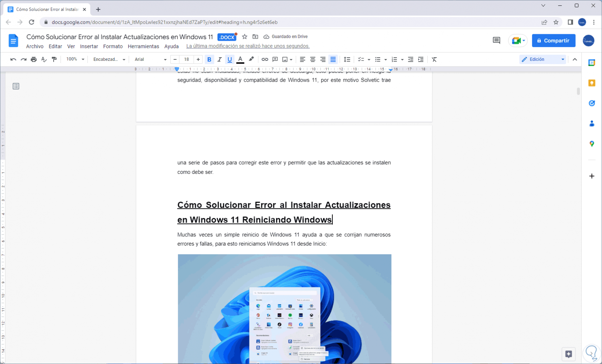Increase the font size
Screen dimensions: 602x364
point(198,59)
